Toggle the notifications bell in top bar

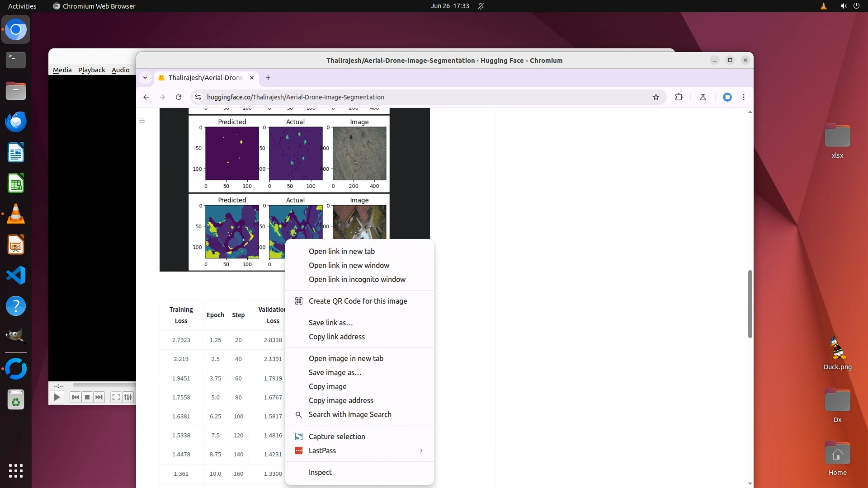(x=481, y=6)
